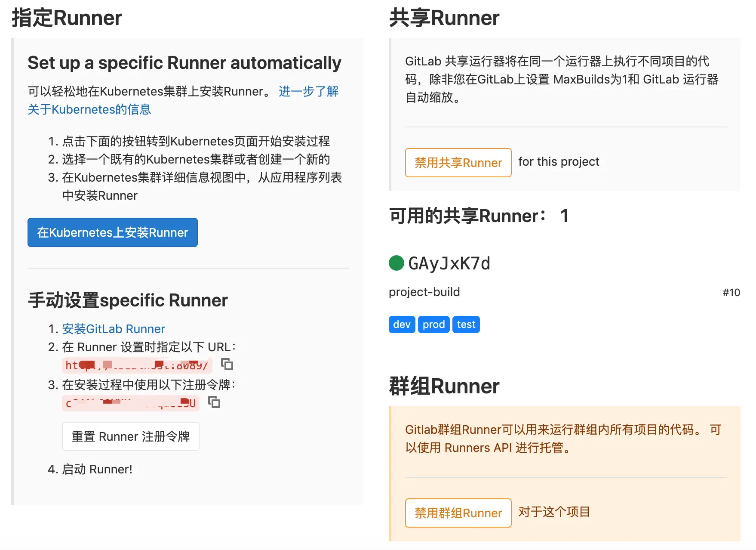Click the 共享Runner section heading

point(444,18)
